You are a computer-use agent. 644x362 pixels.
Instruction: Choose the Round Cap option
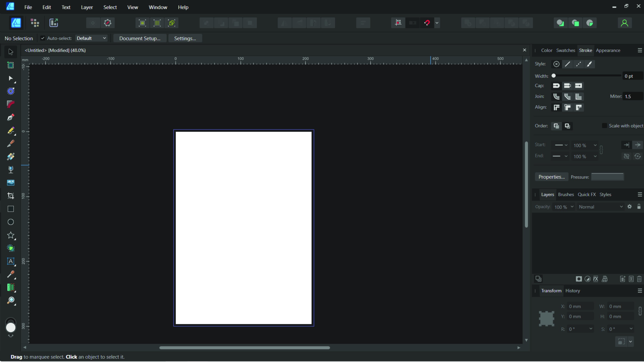[556, 86]
